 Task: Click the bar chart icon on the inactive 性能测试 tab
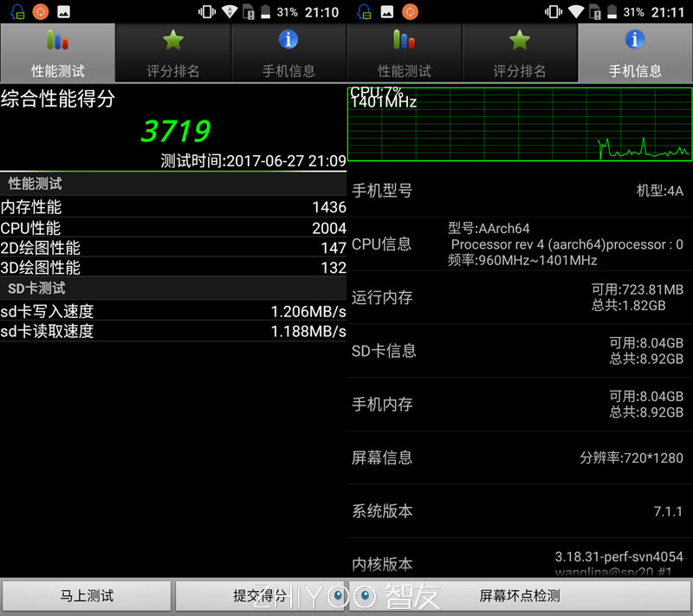(x=404, y=40)
